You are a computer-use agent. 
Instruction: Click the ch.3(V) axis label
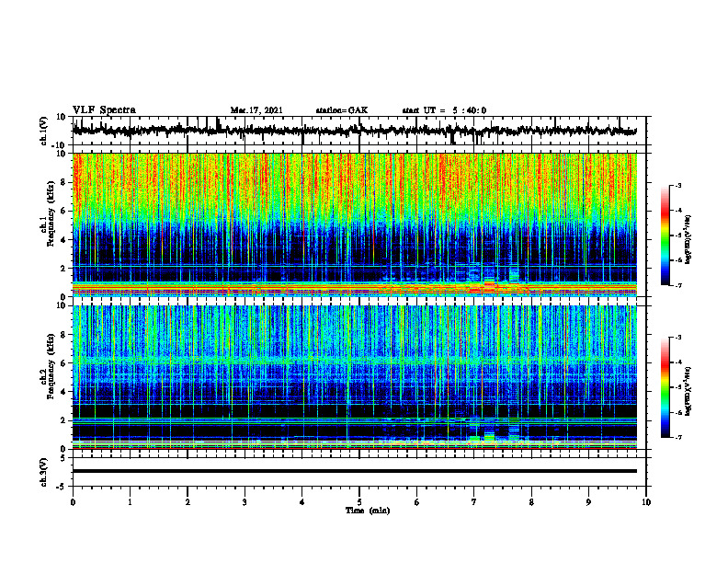43,472
